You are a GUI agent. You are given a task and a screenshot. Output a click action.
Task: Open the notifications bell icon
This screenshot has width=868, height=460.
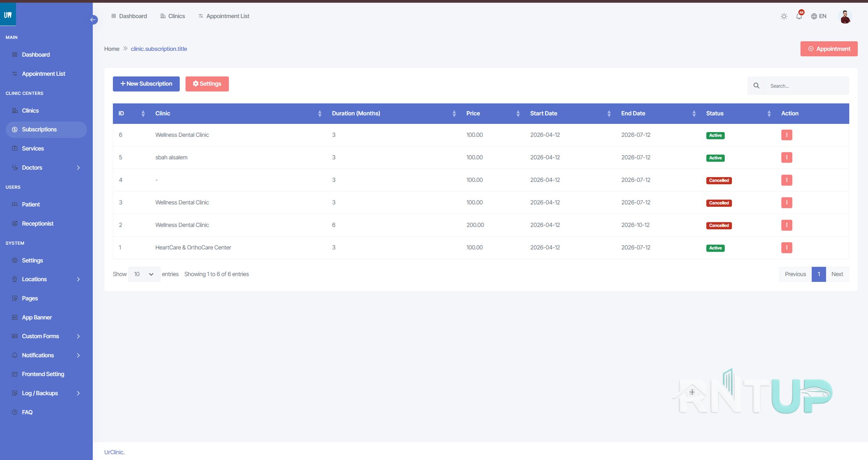799,16
